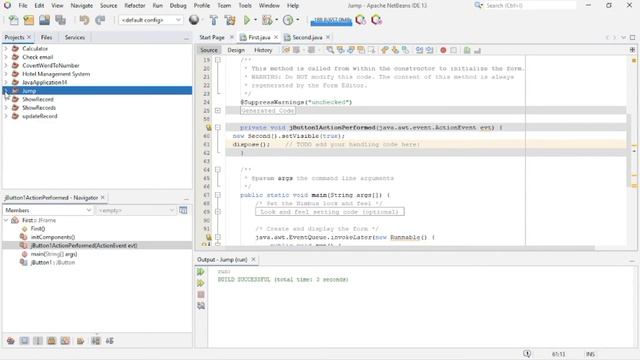Switch to Design view

(236, 50)
